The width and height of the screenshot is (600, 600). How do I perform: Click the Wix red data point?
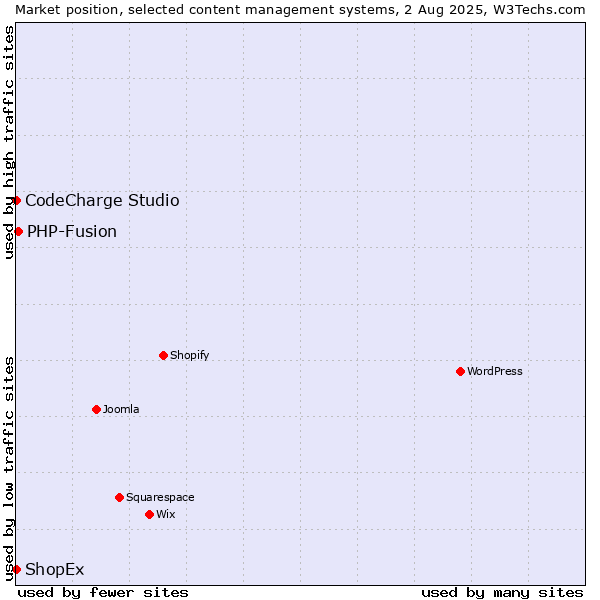150,515
